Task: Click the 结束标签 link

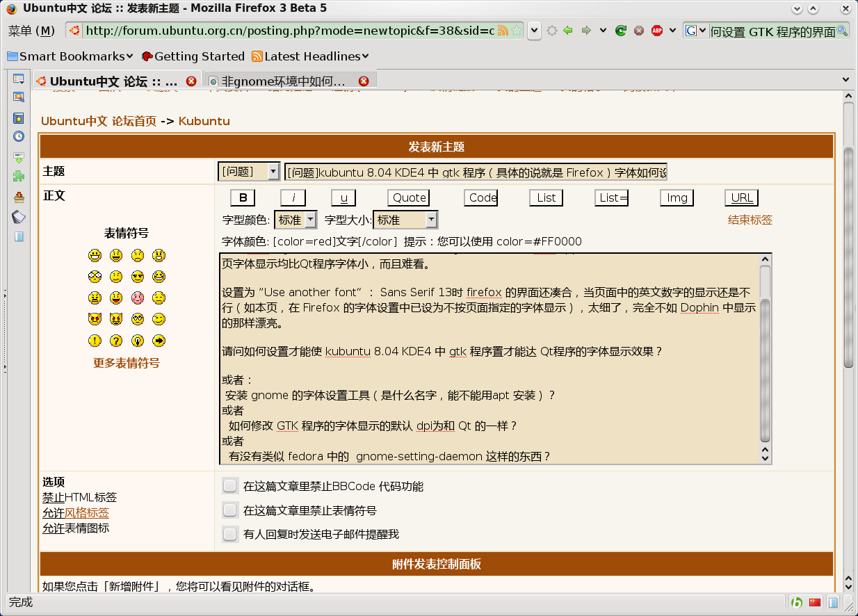Action: click(x=750, y=220)
